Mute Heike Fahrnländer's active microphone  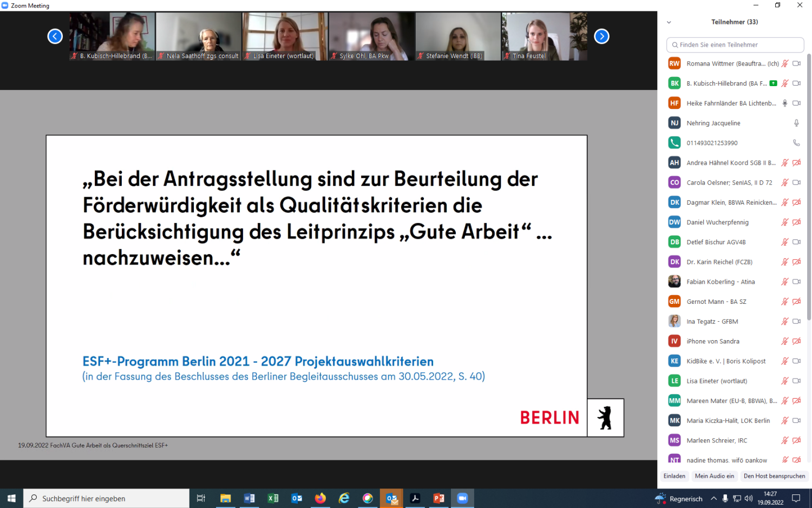pyautogui.click(x=784, y=103)
